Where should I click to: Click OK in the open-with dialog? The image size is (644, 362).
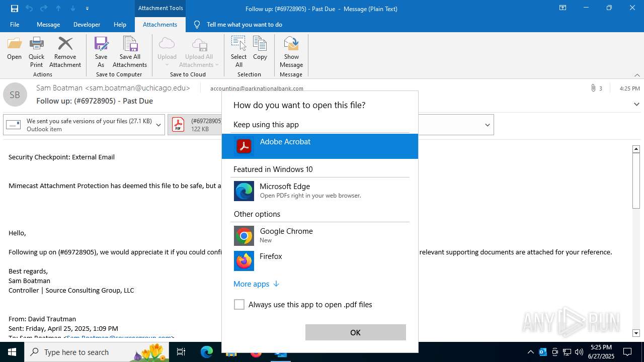click(355, 332)
